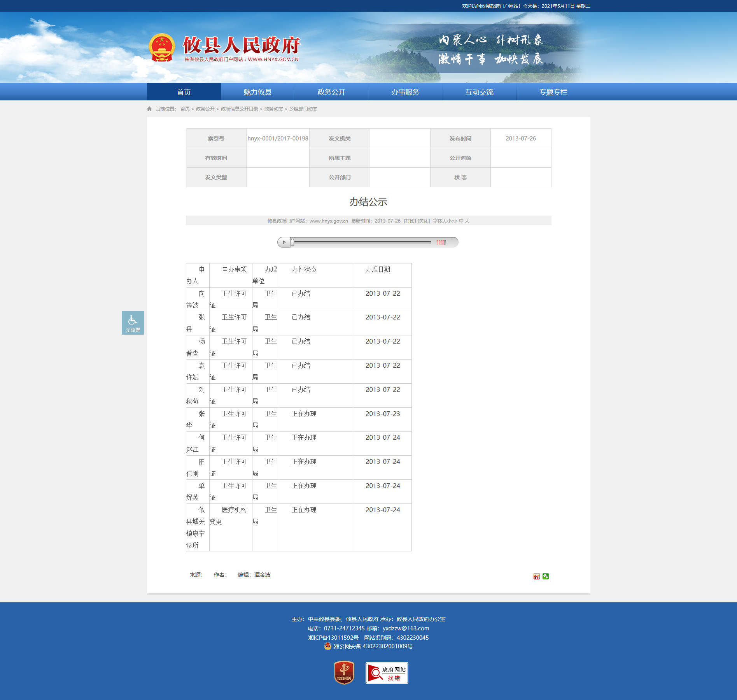Select 魅力攸县 in the main navigation
Viewport: 737px width, 700px height.
coord(257,92)
